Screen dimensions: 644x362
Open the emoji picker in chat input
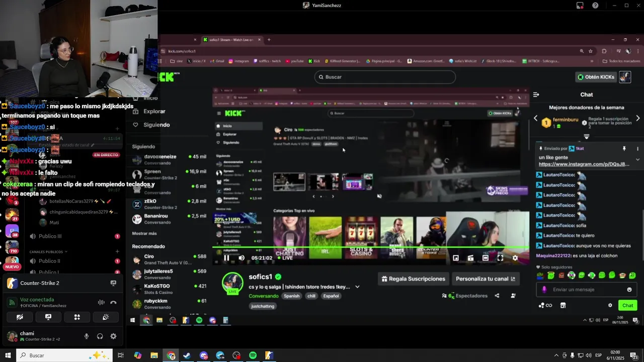[629, 290]
